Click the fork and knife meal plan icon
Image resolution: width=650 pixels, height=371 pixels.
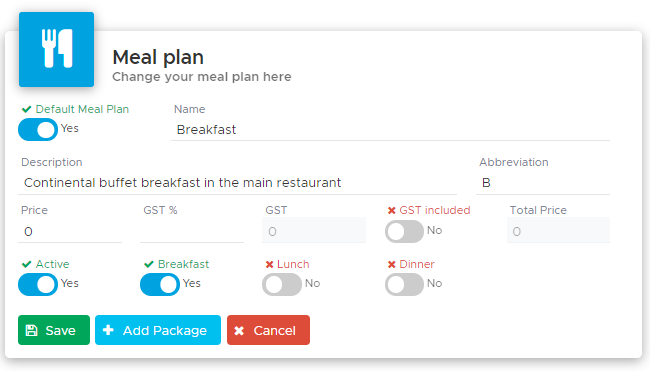(57, 48)
